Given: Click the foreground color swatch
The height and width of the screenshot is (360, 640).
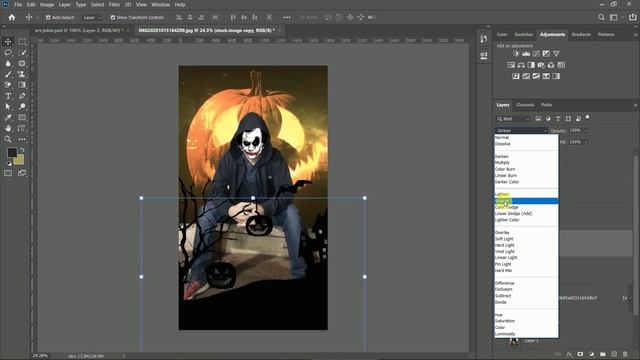Looking at the screenshot, I should point(12,152).
